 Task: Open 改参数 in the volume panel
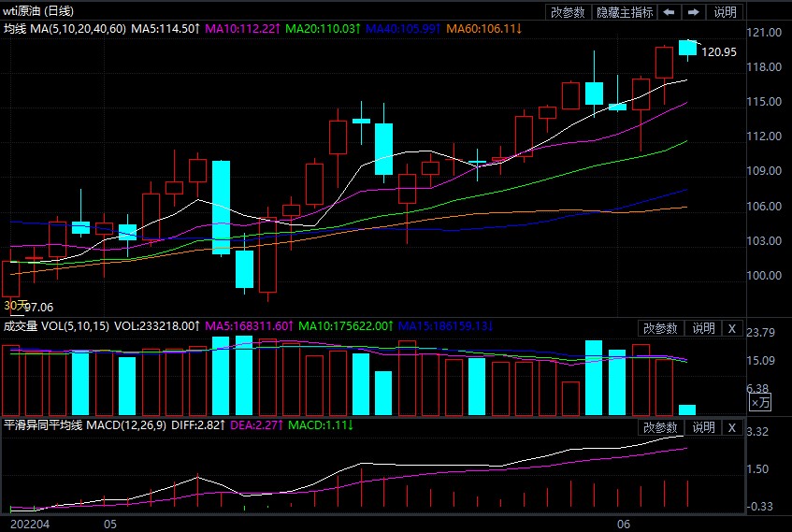[x=659, y=328]
